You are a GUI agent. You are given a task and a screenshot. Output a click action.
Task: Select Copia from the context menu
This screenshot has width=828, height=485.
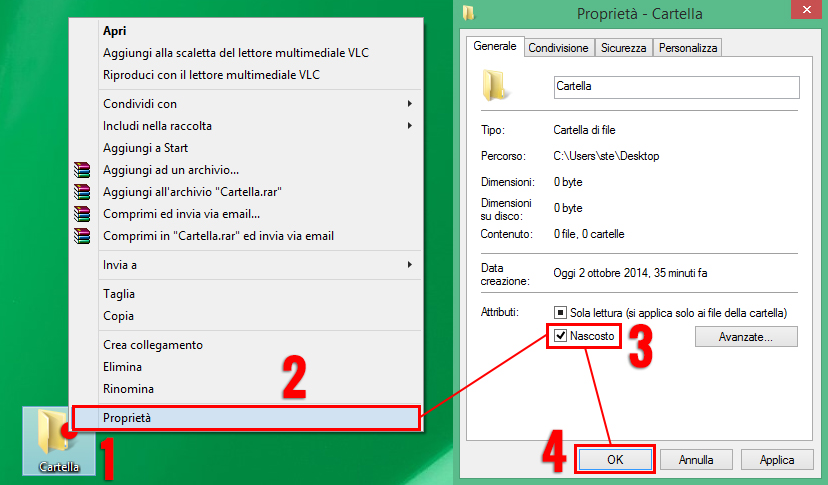pos(118,316)
